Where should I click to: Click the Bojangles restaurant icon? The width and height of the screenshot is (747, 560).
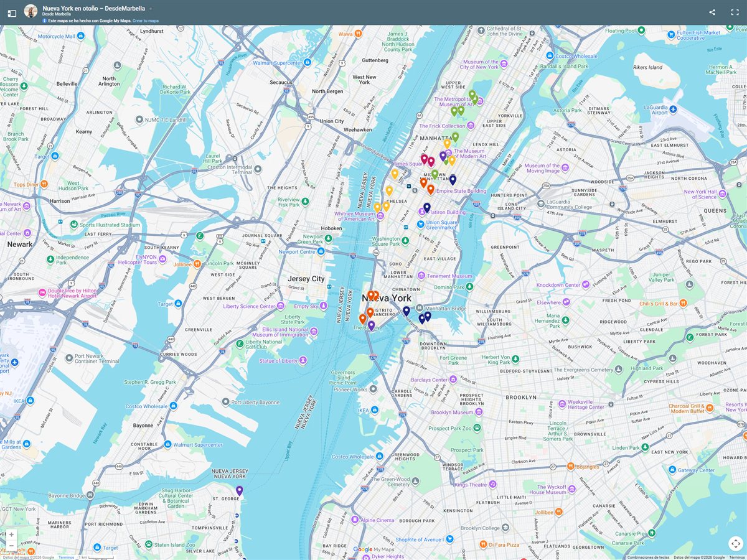pyautogui.click(x=570, y=466)
